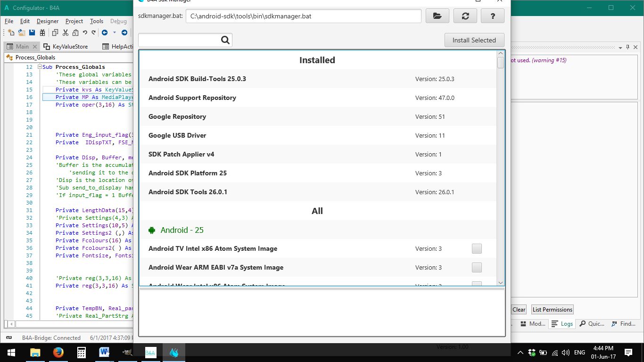Open Firefox from the taskbar
Image resolution: width=644 pixels, height=362 pixels.
58,352
